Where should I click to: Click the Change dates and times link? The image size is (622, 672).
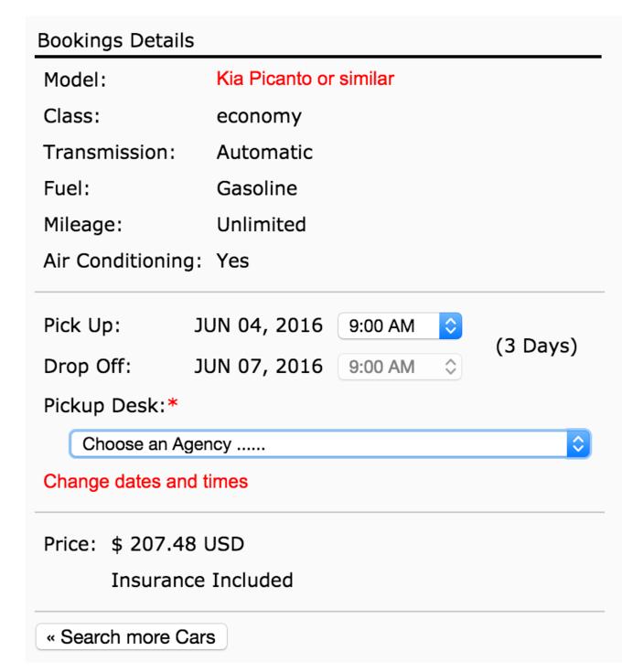[x=145, y=481]
